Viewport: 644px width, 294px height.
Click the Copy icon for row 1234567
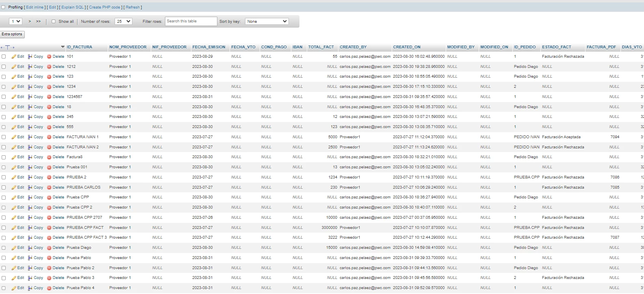[x=30, y=97]
